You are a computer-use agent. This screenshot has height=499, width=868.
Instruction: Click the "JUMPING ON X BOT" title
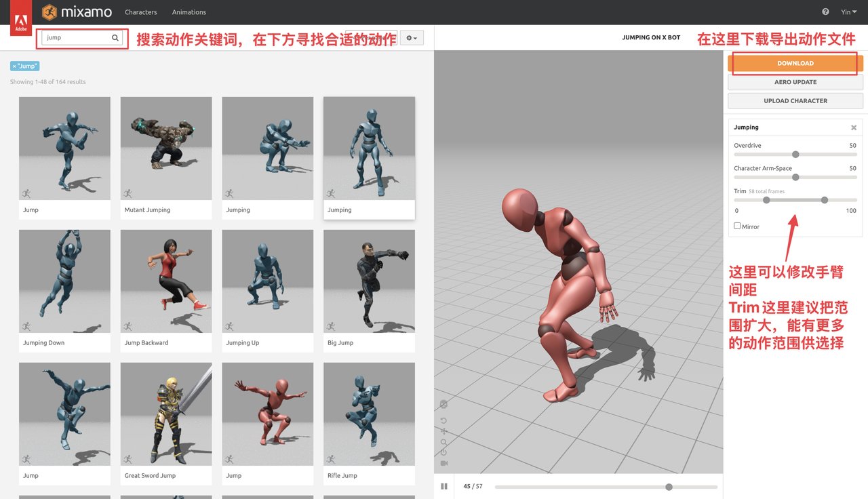pos(651,38)
